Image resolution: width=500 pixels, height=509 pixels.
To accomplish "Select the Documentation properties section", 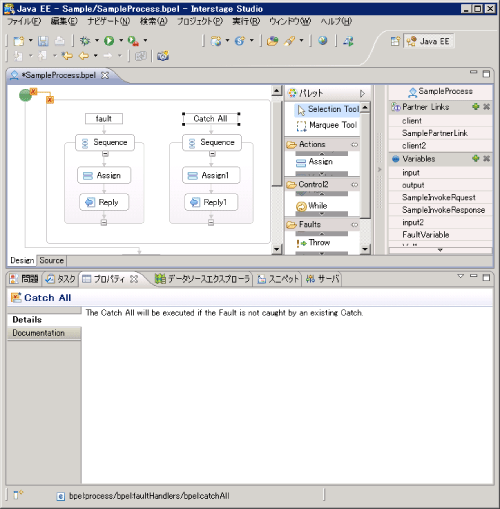I will click(x=44, y=333).
